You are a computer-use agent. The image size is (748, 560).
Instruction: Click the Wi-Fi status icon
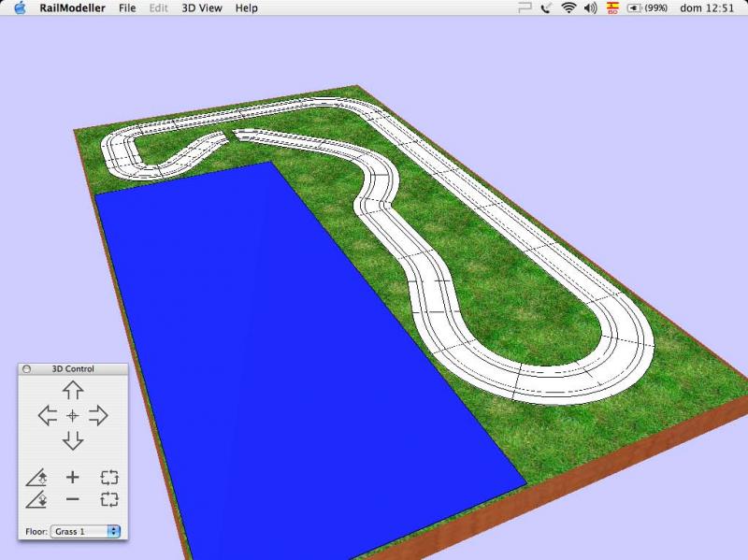pos(568,7)
